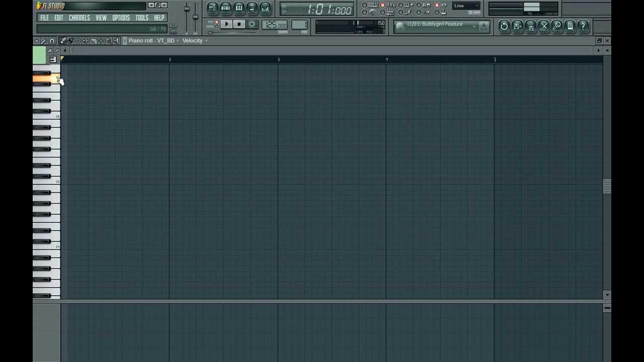Click the news download button
Screen dimensions: 644x362
pos(484,26)
